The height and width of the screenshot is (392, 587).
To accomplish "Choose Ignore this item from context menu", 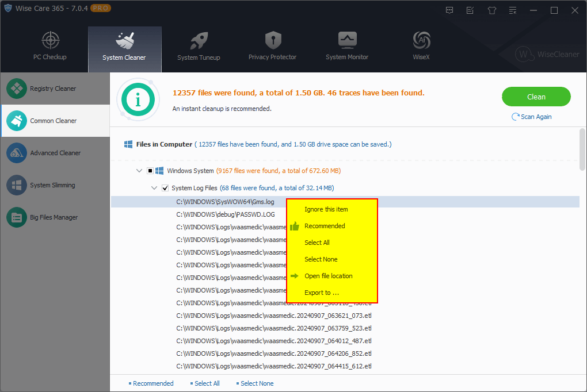I will coord(332,209).
